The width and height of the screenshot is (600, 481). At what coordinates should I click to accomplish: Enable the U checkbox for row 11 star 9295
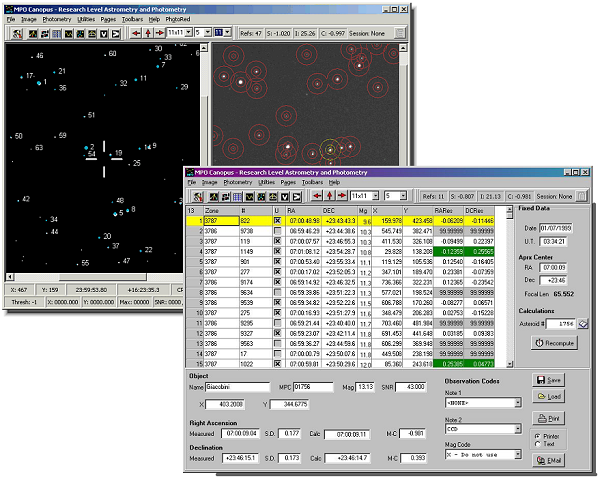pos(278,323)
